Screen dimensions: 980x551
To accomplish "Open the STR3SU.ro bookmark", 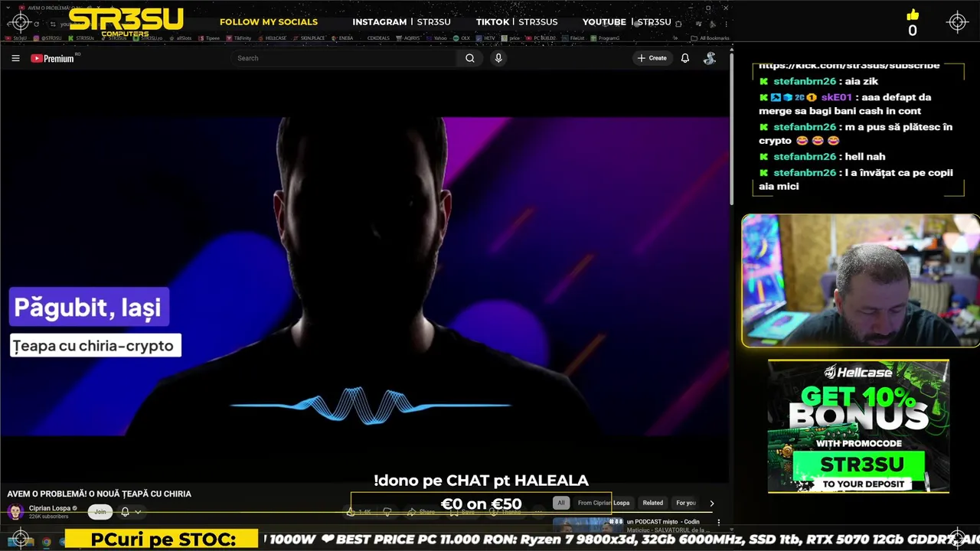I will [x=148, y=37].
